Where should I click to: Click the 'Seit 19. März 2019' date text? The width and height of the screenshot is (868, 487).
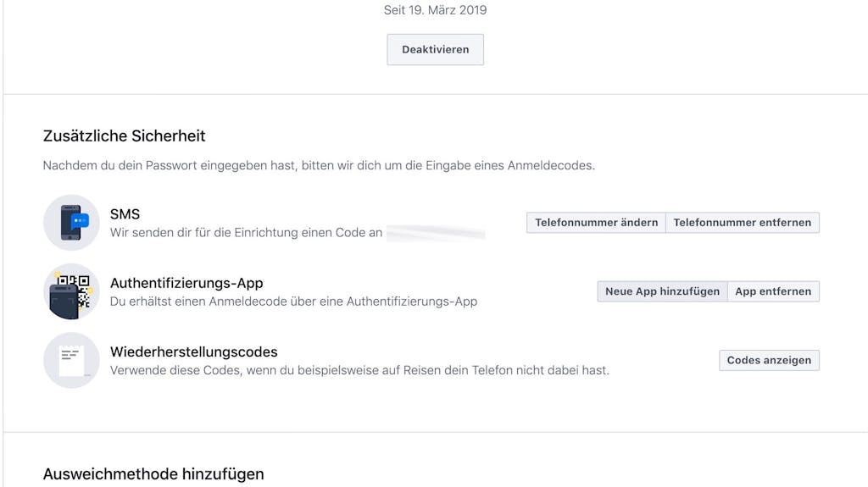pyautogui.click(x=435, y=10)
